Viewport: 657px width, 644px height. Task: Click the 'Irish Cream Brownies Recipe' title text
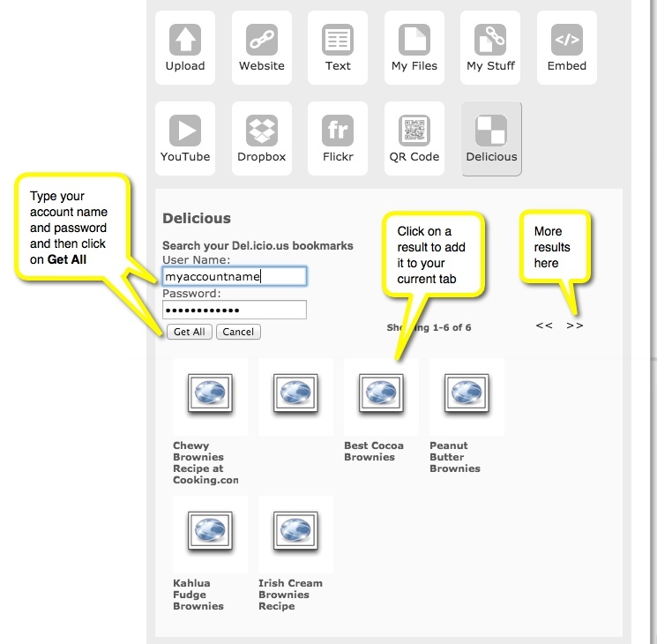pos(290,595)
